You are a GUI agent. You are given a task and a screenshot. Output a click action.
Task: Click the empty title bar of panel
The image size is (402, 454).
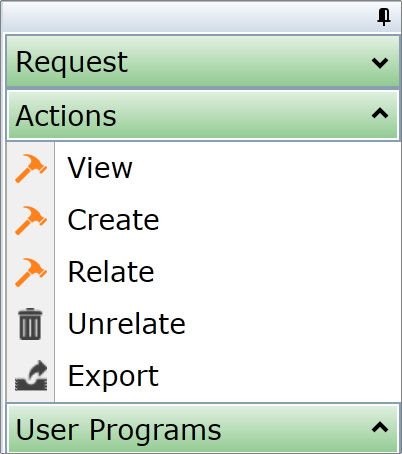pyautogui.click(x=187, y=17)
